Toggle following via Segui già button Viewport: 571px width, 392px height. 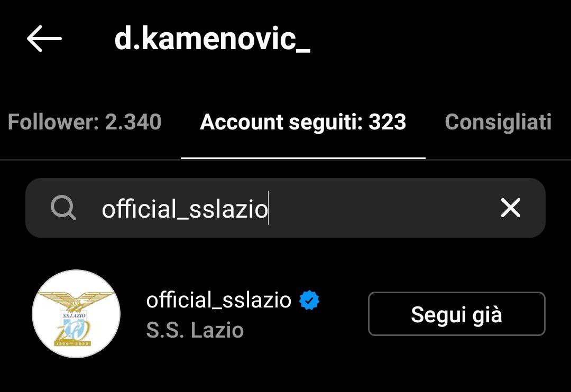tap(457, 314)
